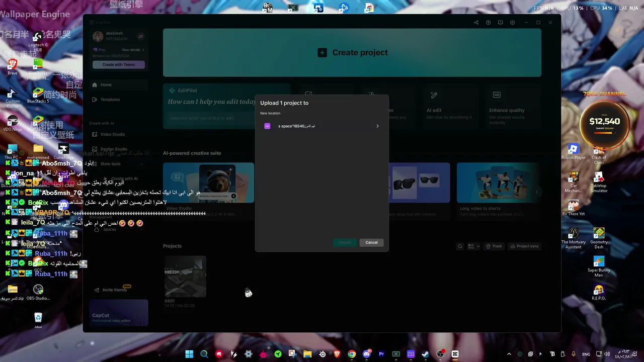Open Tabletop Simulator desktop shortcut

599,182
